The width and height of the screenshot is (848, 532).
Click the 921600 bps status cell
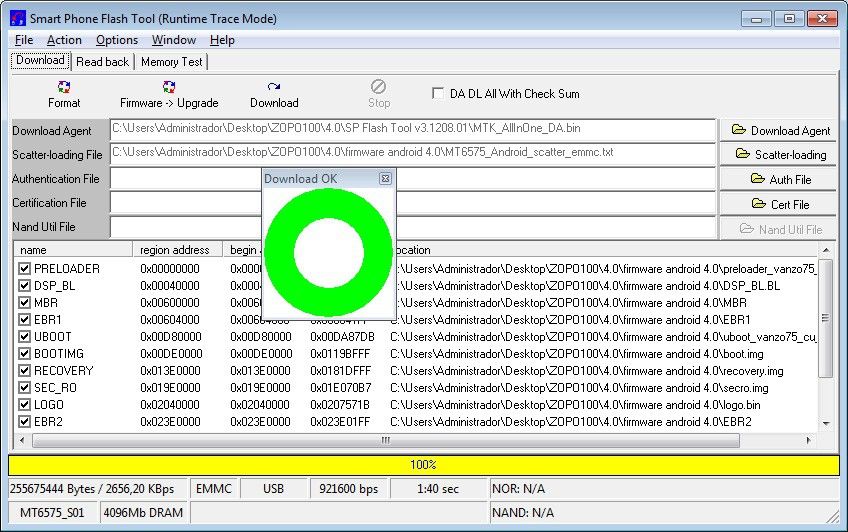click(348, 489)
